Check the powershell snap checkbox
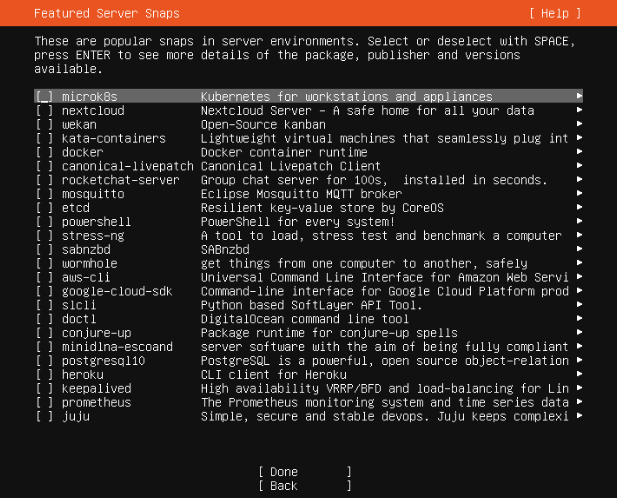This screenshot has height=498, width=617. (44, 222)
